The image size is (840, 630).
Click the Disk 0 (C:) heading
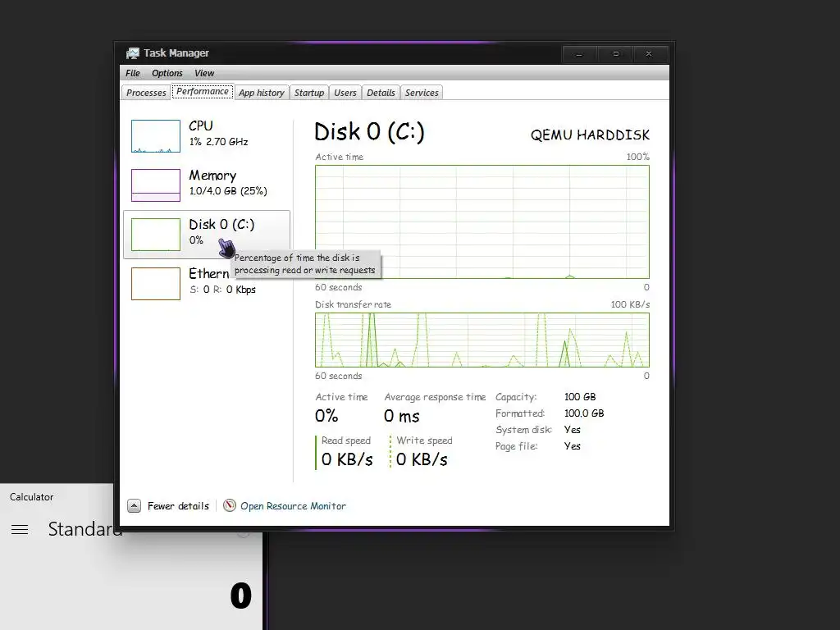coord(369,132)
